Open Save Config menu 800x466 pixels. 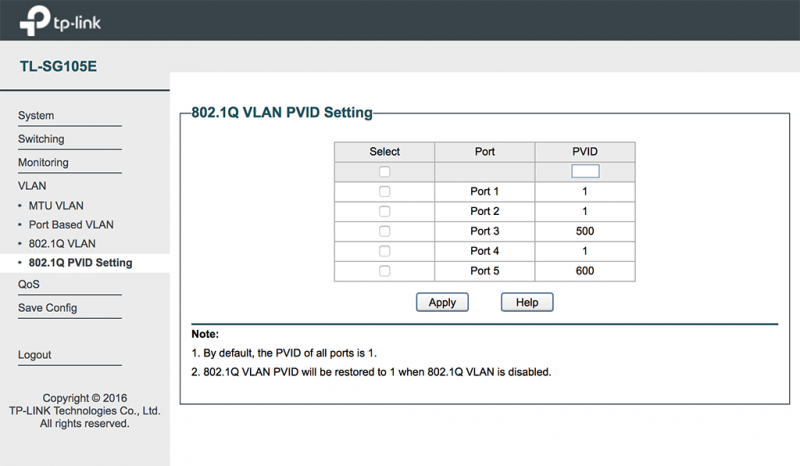tap(47, 308)
